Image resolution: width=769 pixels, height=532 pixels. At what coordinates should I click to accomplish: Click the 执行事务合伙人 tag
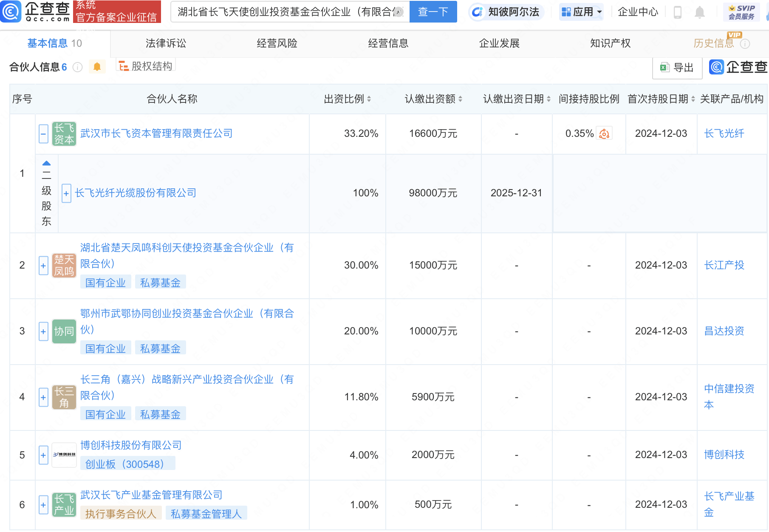tap(121, 513)
